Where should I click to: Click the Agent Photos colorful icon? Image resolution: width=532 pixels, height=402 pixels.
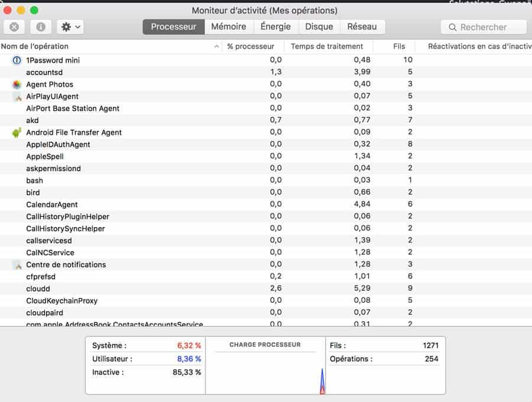tap(17, 85)
